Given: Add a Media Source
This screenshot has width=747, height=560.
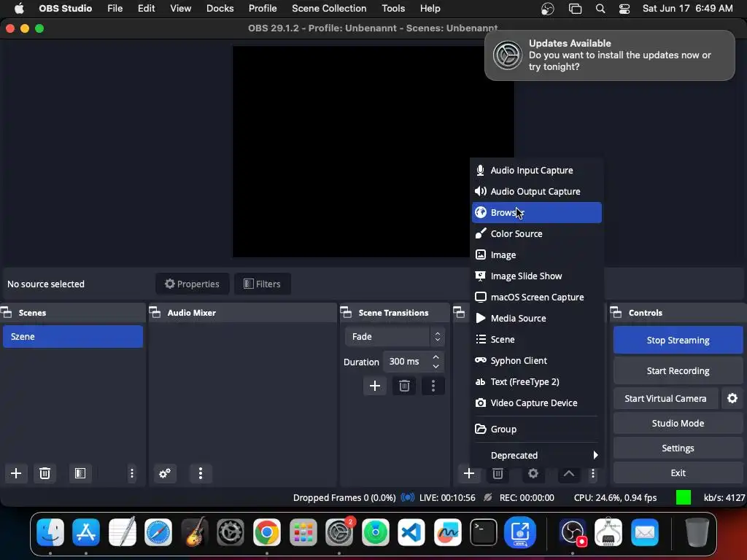Looking at the screenshot, I should point(537,318).
